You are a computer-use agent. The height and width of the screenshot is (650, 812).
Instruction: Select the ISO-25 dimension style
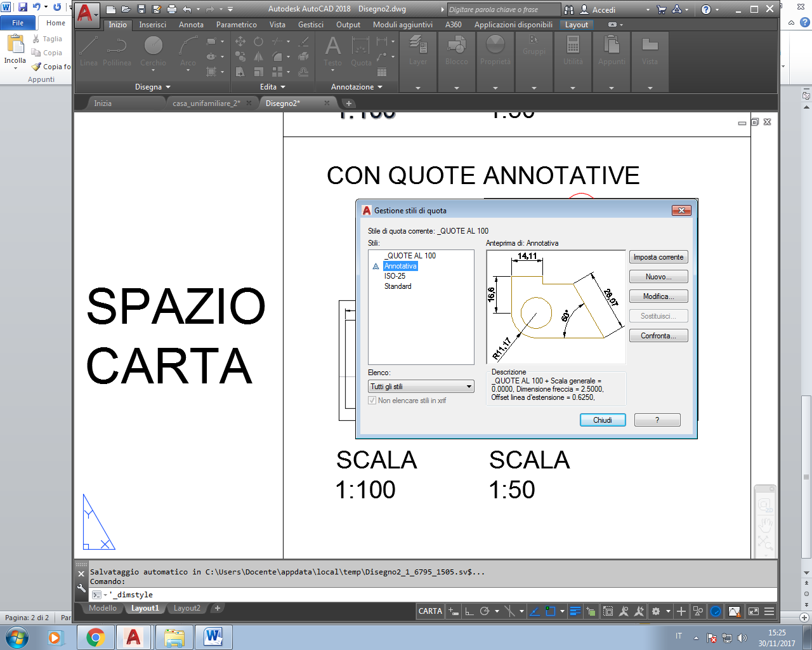pos(395,276)
